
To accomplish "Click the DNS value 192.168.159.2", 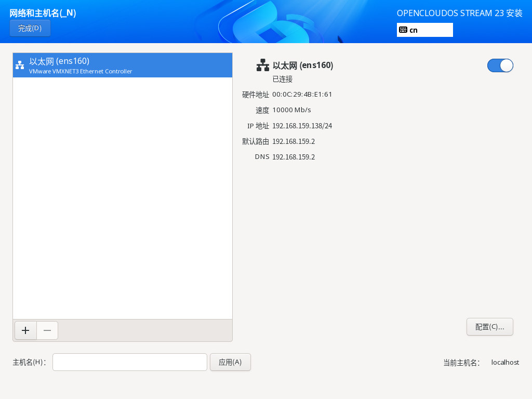I will pos(294,157).
